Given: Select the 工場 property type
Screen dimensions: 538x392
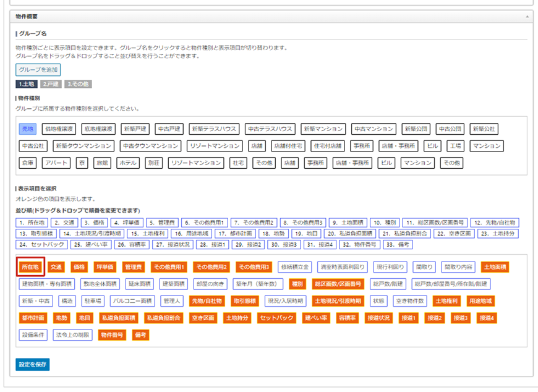Looking at the screenshot, I should click(x=455, y=147).
